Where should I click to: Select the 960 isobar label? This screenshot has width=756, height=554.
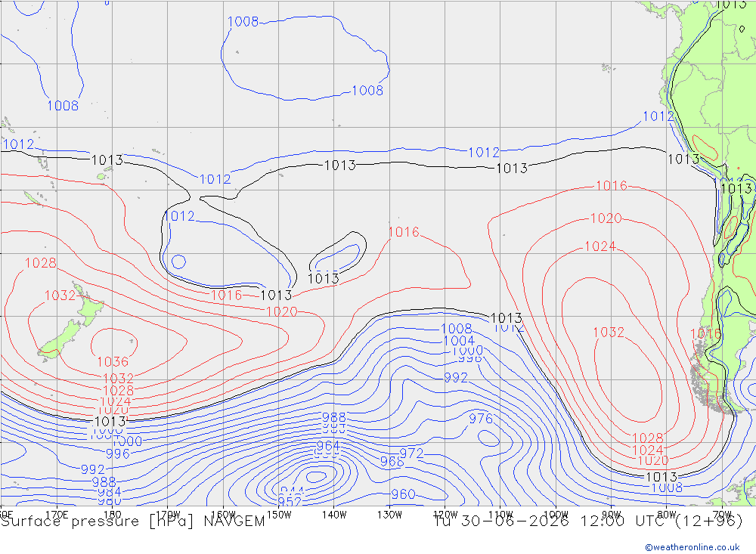(x=403, y=494)
